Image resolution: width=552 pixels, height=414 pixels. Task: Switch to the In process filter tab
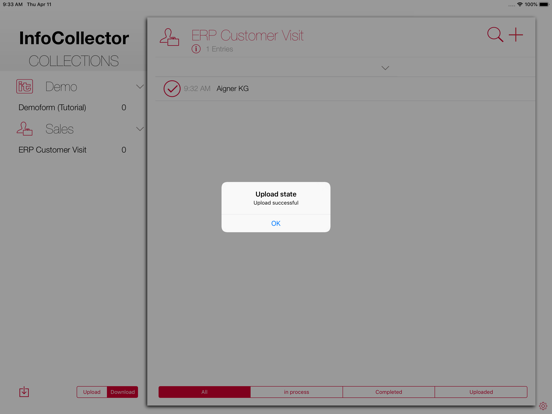click(x=296, y=392)
